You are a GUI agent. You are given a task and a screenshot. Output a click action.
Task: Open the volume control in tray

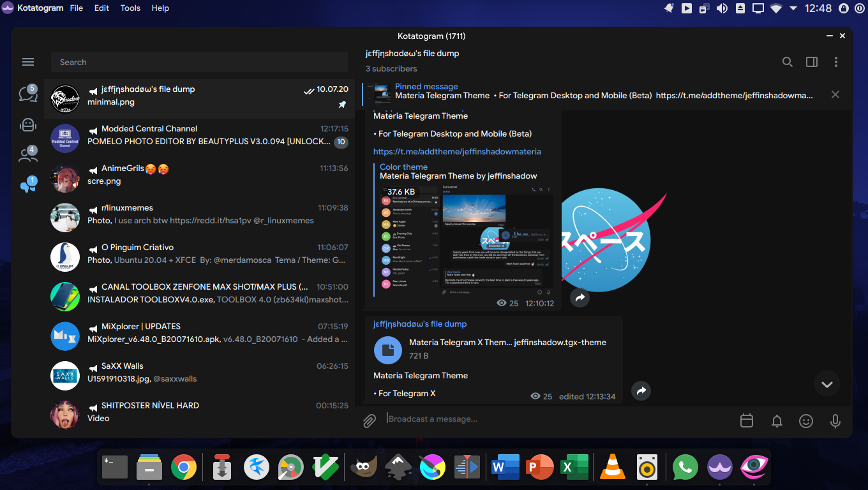[x=722, y=8]
